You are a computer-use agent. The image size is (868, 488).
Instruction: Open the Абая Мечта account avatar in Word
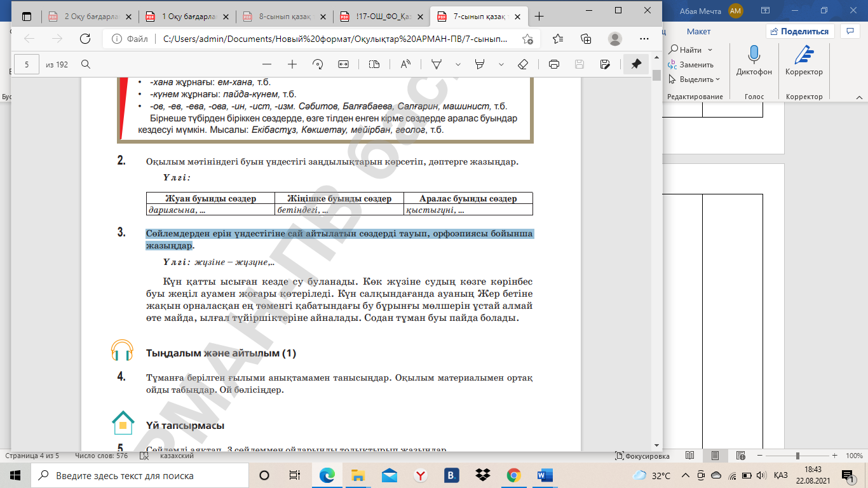coord(736,10)
